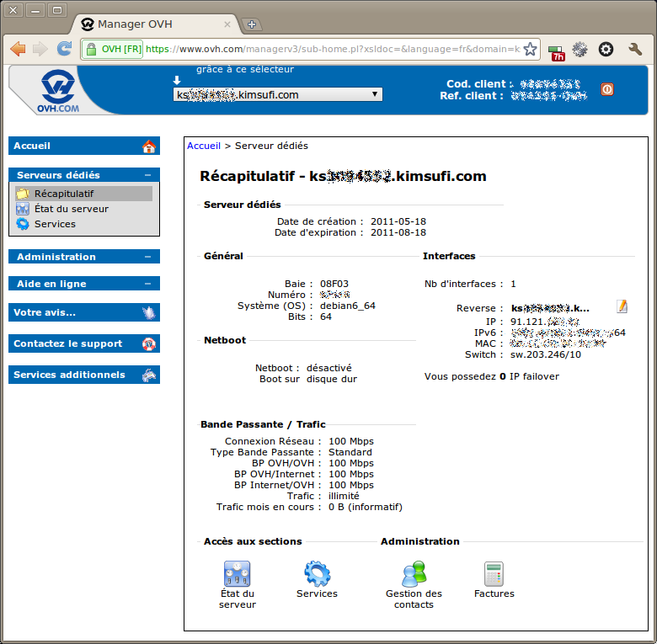The image size is (657, 644).
Task: Click the OS value debian6_64
Action: pyautogui.click(x=348, y=306)
